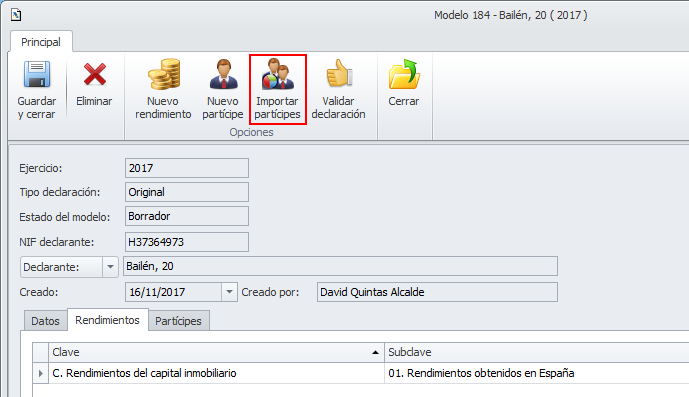Open the Declarante dropdown arrow
Viewport: 689px width, 397px height.
(x=110, y=267)
